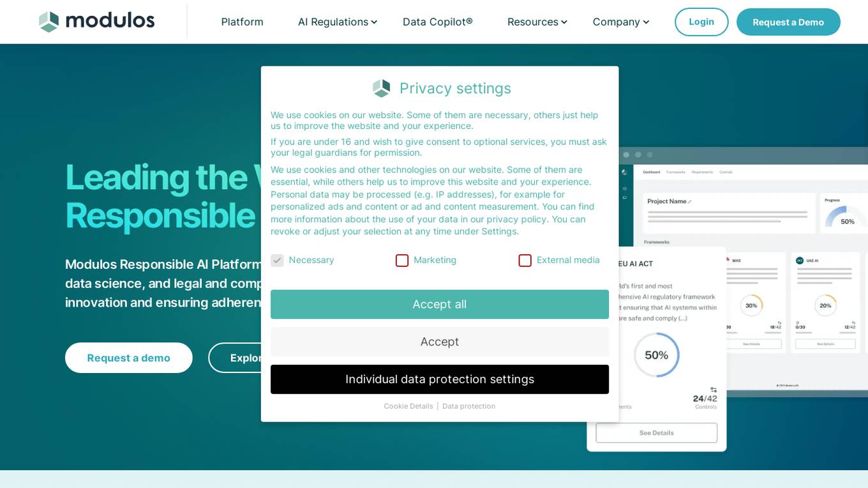The image size is (868, 488).
Task: Click the hero Request a demo button
Action: tap(129, 358)
